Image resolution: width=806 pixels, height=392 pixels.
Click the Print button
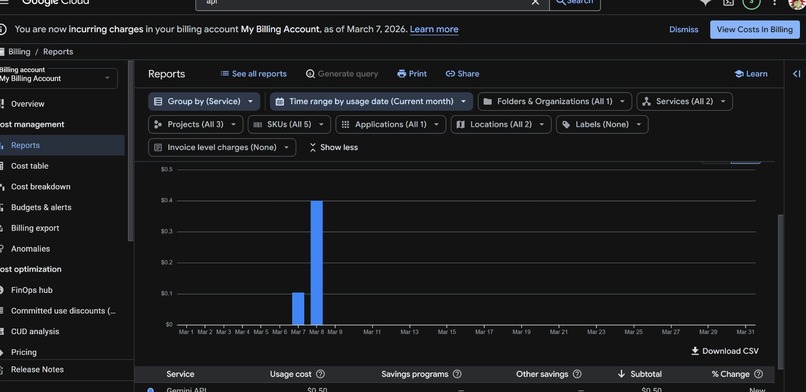click(412, 74)
